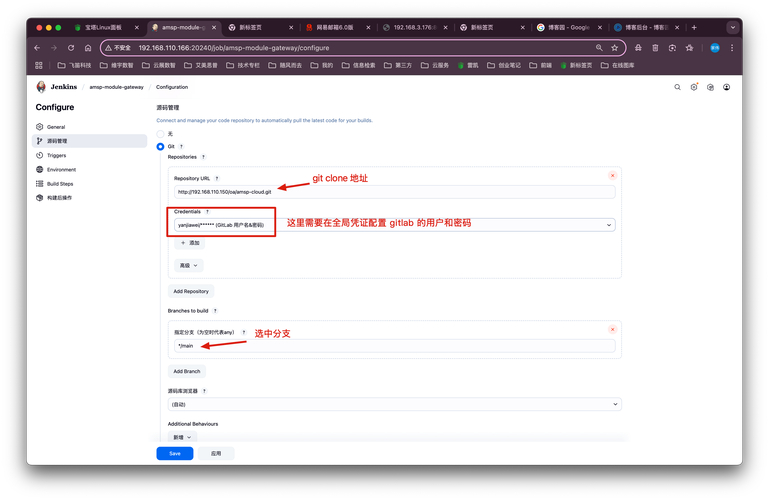Click the browser address bar URL

tap(233, 48)
